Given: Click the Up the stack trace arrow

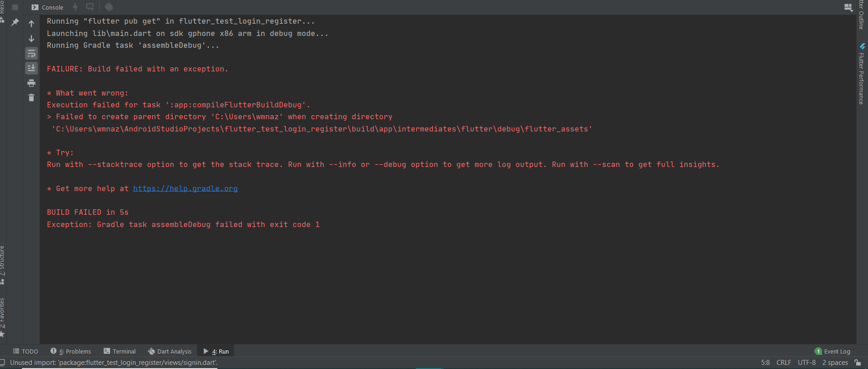Looking at the screenshot, I should (31, 24).
